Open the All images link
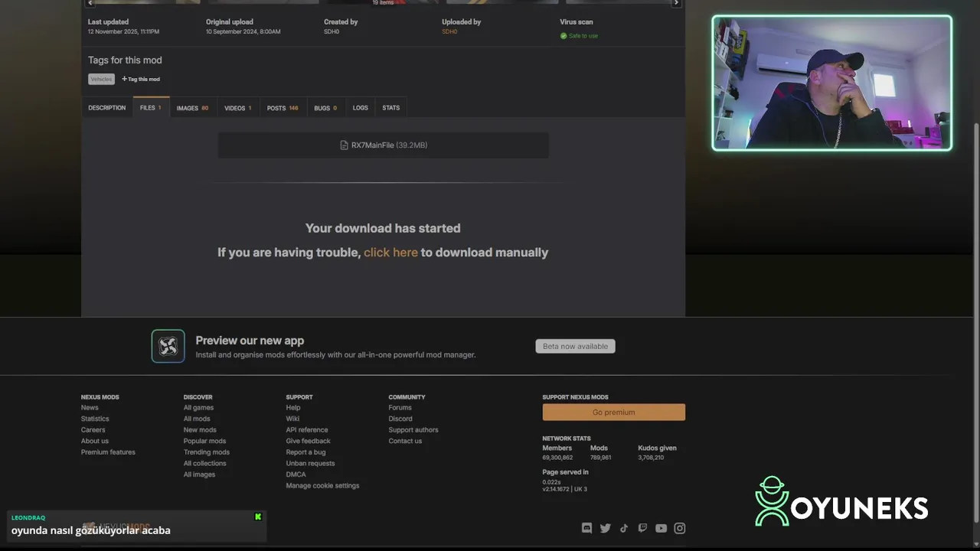Image resolution: width=980 pixels, height=551 pixels. click(x=199, y=474)
